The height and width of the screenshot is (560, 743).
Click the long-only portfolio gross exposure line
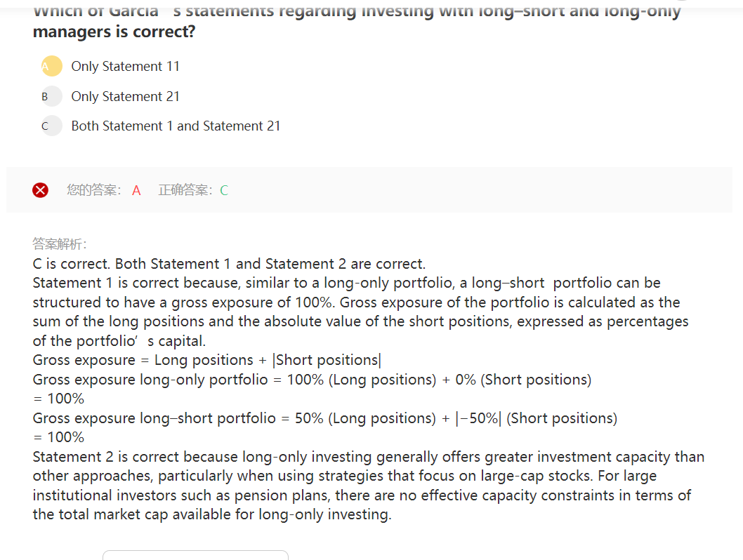coord(312,389)
